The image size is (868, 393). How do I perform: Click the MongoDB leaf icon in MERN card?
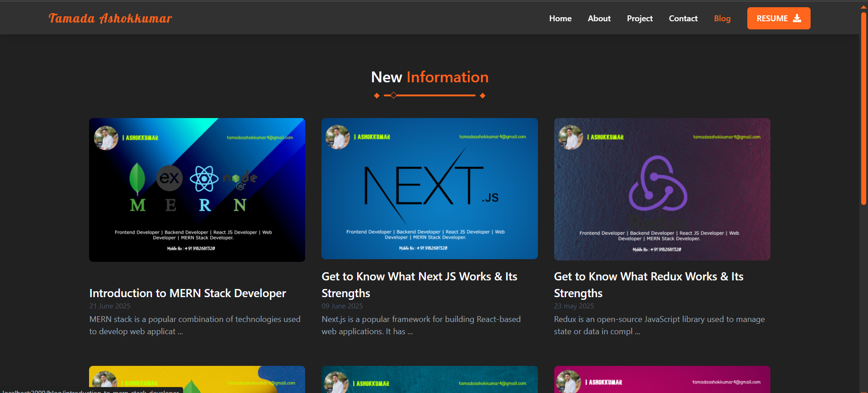[x=137, y=179]
